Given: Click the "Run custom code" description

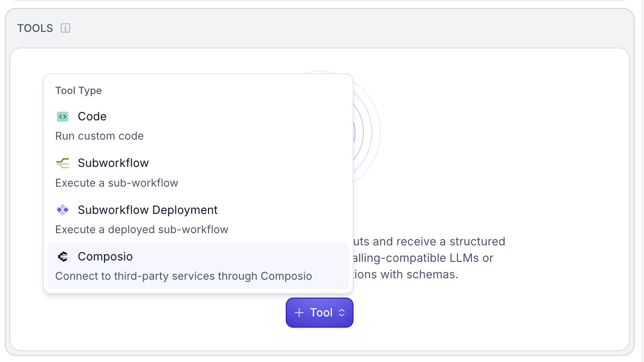Looking at the screenshot, I should click(99, 136).
